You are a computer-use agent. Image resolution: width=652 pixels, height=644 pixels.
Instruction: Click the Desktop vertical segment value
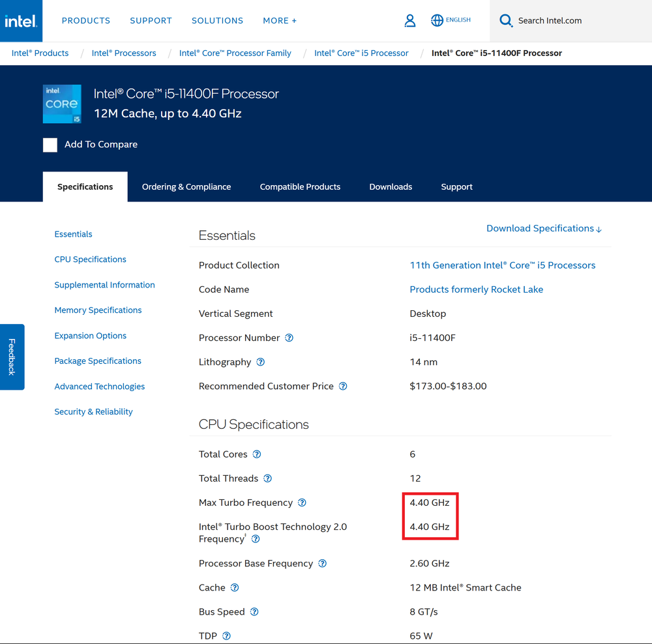pyautogui.click(x=428, y=314)
